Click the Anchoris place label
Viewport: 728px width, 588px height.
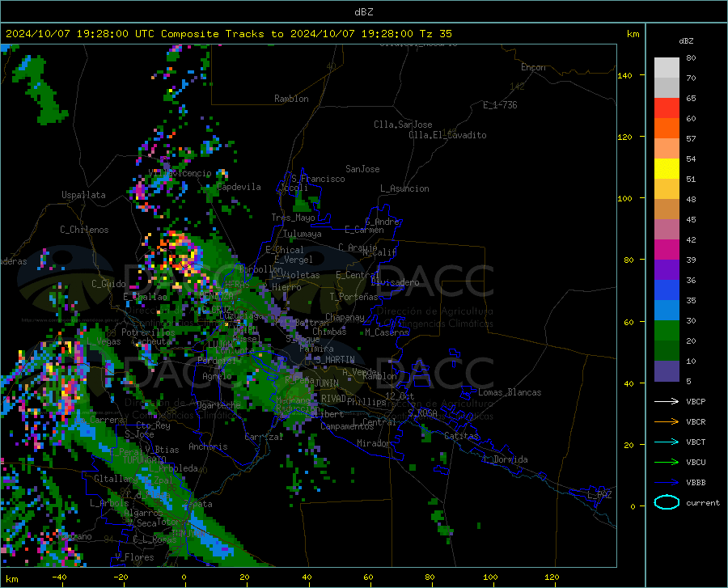click(208, 446)
